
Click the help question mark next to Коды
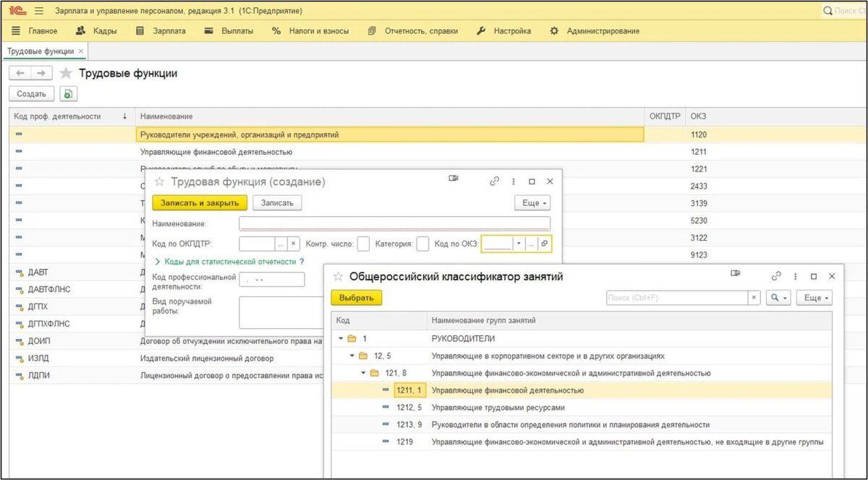[x=302, y=262]
